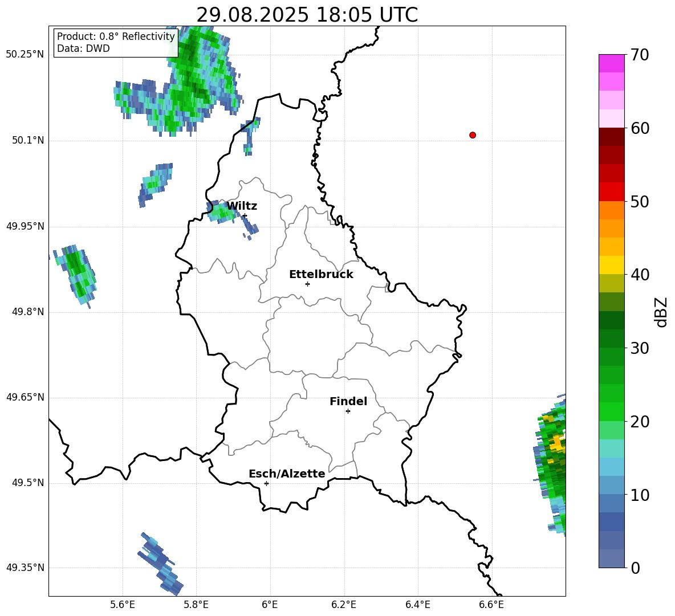Viewport: 675px width, 616px height.
Task: Click the colorbar tick value 0
Action: coord(635,568)
